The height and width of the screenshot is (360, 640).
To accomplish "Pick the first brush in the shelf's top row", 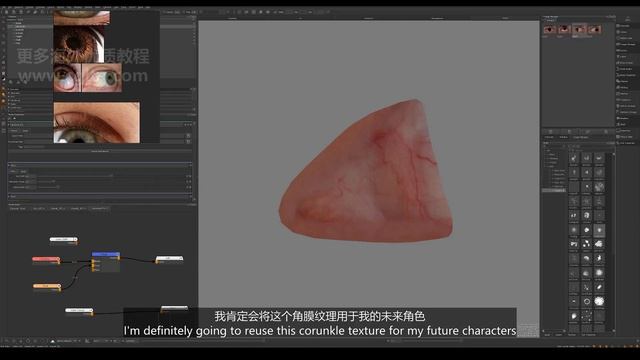I will [574, 158].
